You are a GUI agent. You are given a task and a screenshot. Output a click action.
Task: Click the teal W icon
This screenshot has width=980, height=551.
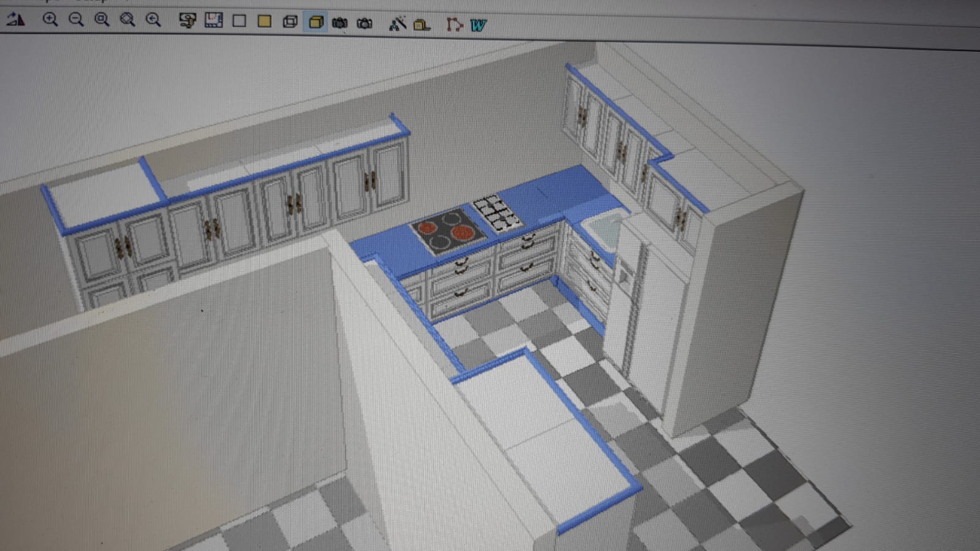[x=478, y=25]
